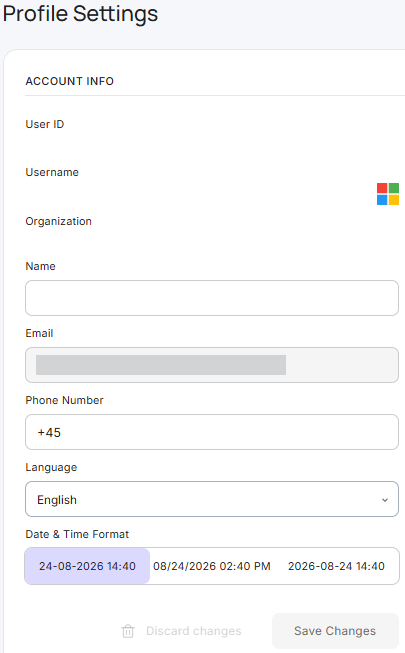405x653 pixels.
Task: Click the Save Changes button
Action: (x=335, y=631)
